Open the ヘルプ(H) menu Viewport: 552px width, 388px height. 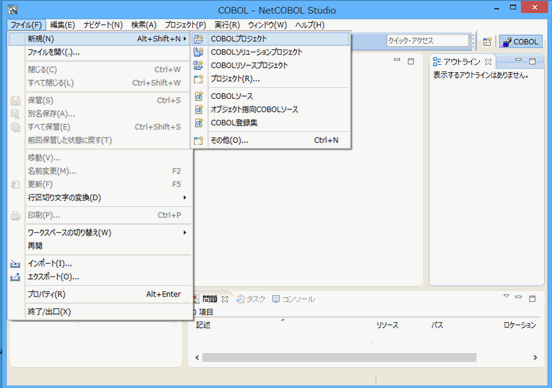click(x=309, y=25)
